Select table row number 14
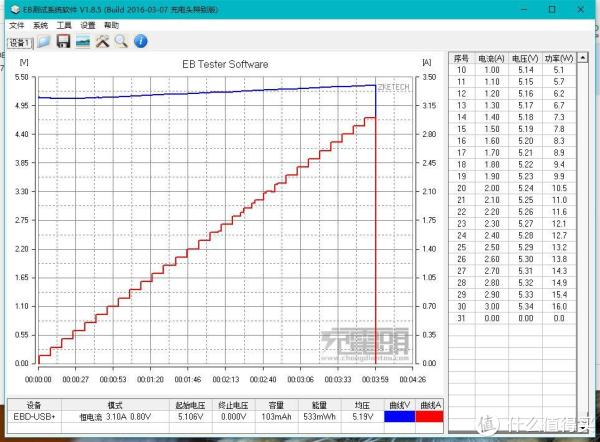The height and width of the screenshot is (442, 600). (461, 117)
